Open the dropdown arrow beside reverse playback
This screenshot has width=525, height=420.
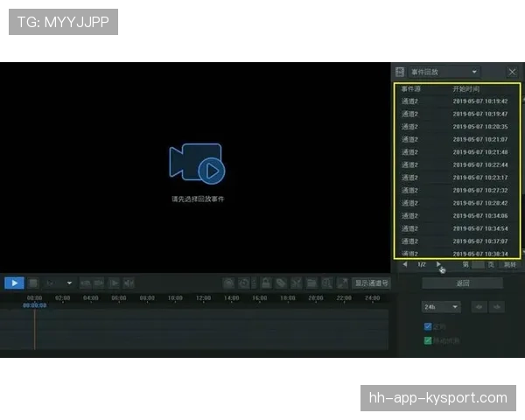click(69, 283)
